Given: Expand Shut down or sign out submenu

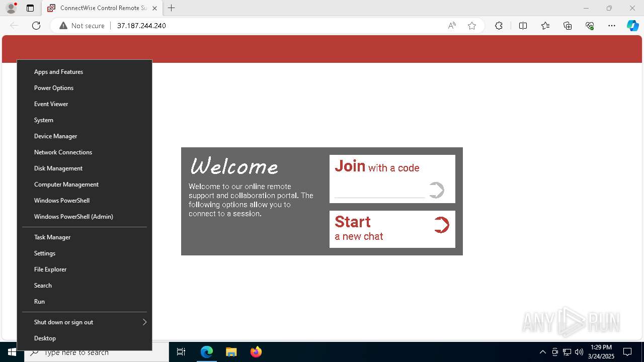Looking at the screenshot, I should 85,322.
